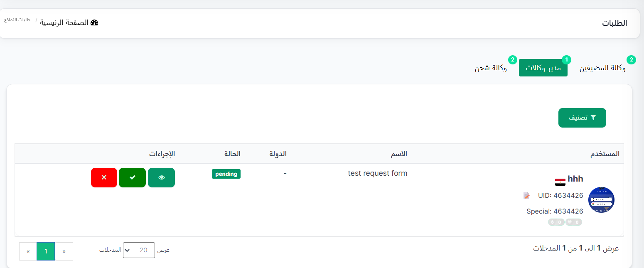The width and height of the screenshot is (644, 268).
Task: Sort by المستخدم column header
Action: pyautogui.click(x=605, y=154)
